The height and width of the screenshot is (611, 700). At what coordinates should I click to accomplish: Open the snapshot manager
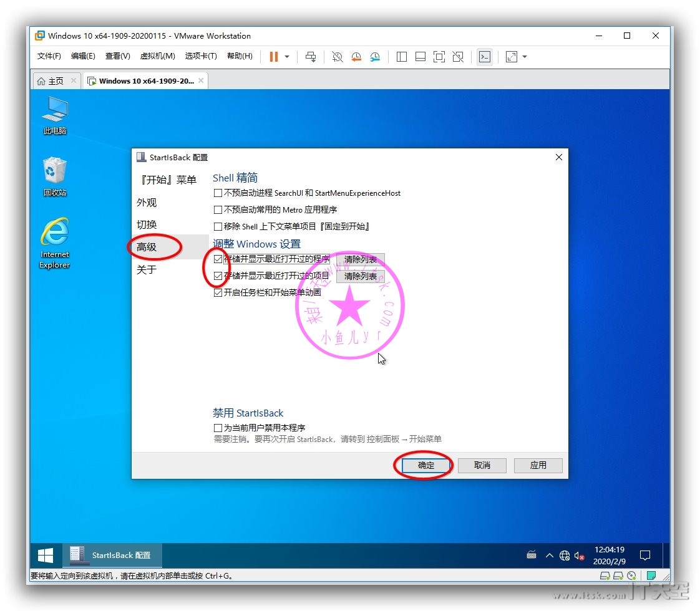(375, 57)
